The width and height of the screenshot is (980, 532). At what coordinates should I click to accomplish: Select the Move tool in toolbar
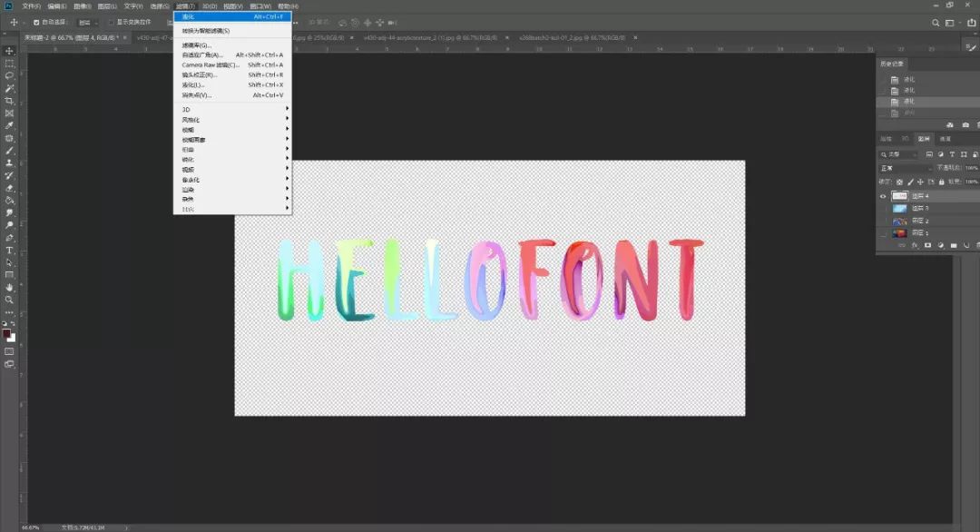coord(10,51)
